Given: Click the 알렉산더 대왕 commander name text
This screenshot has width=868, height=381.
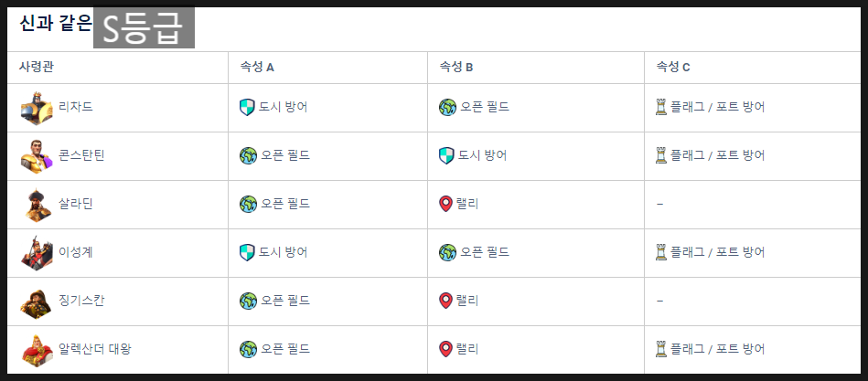Looking at the screenshot, I should [95, 350].
